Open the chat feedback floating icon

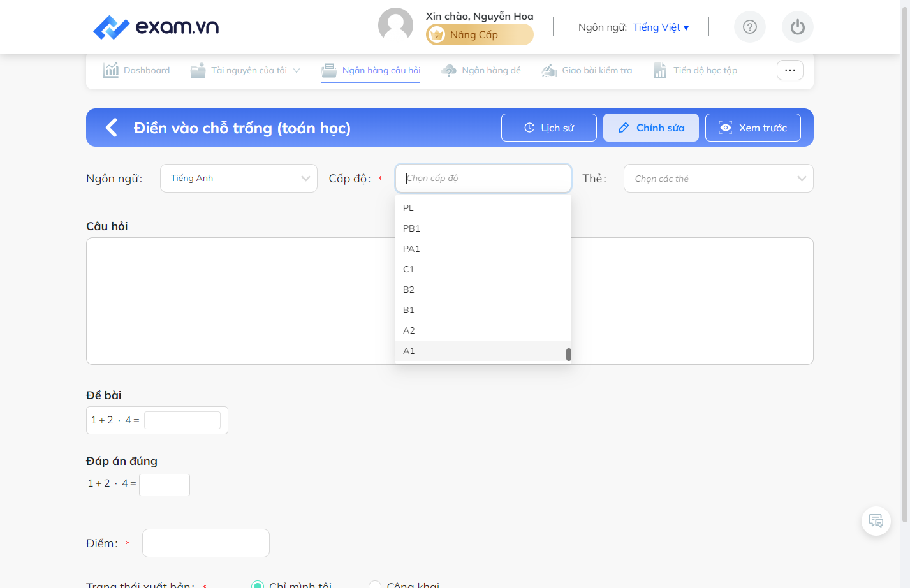[876, 521]
